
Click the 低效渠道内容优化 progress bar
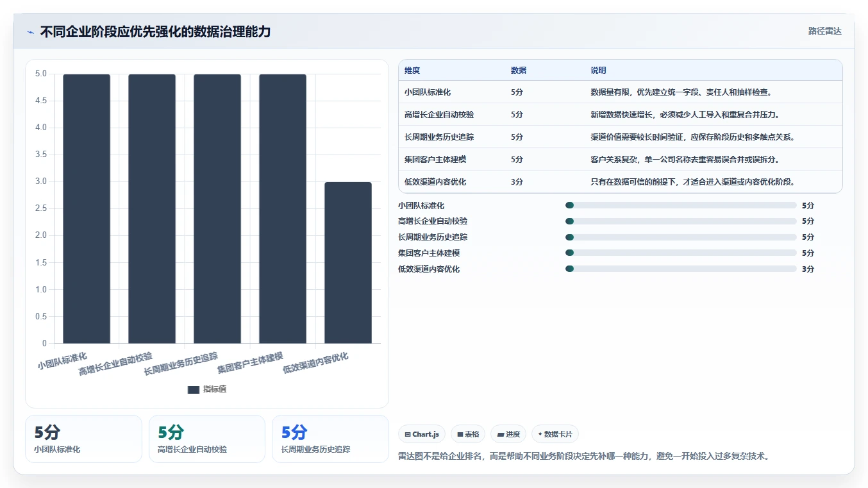click(x=681, y=269)
